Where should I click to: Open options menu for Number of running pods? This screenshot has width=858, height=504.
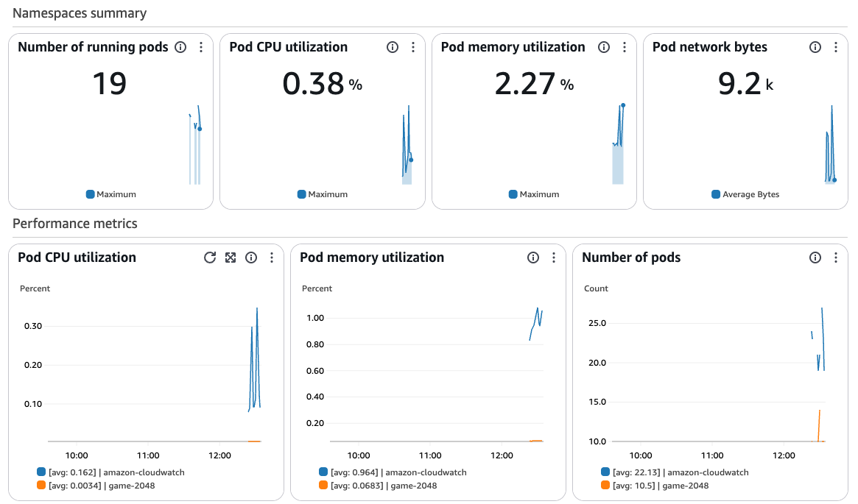pos(201,47)
